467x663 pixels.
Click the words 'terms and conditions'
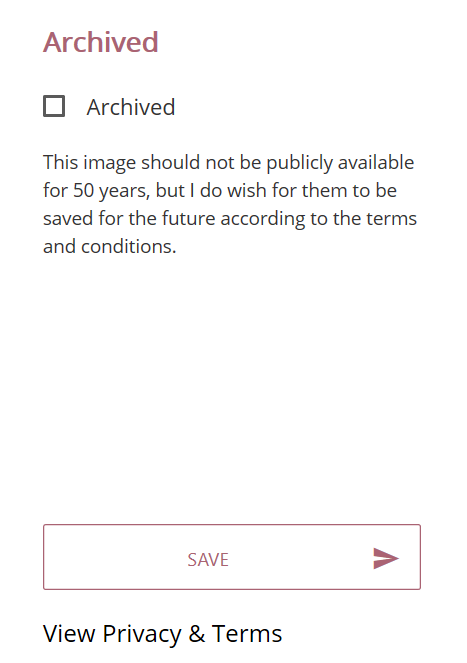coord(230,233)
